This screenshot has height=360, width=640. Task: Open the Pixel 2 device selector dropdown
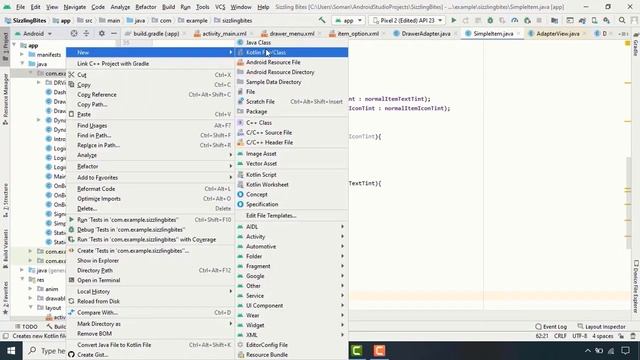click(407, 20)
